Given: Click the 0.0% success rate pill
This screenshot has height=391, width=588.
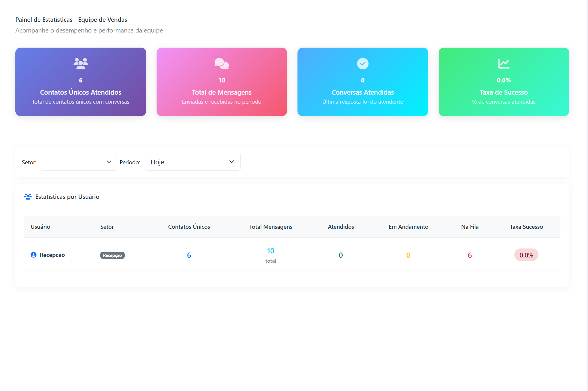Looking at the screenshot, I should pos(526,255).
